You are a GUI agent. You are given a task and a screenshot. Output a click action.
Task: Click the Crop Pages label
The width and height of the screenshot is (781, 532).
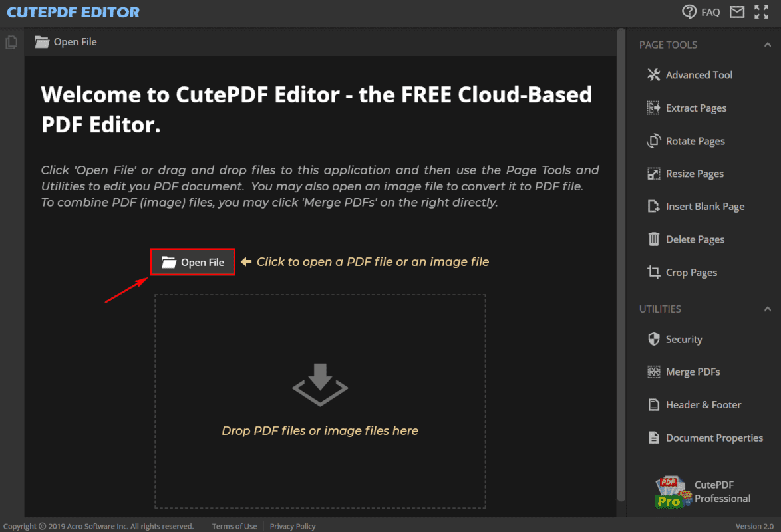pyautogui.click(x=691, y=273)
